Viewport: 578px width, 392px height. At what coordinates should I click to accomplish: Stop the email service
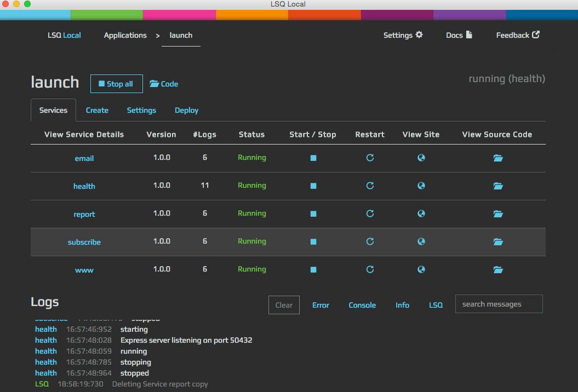(x=313, y=158)
